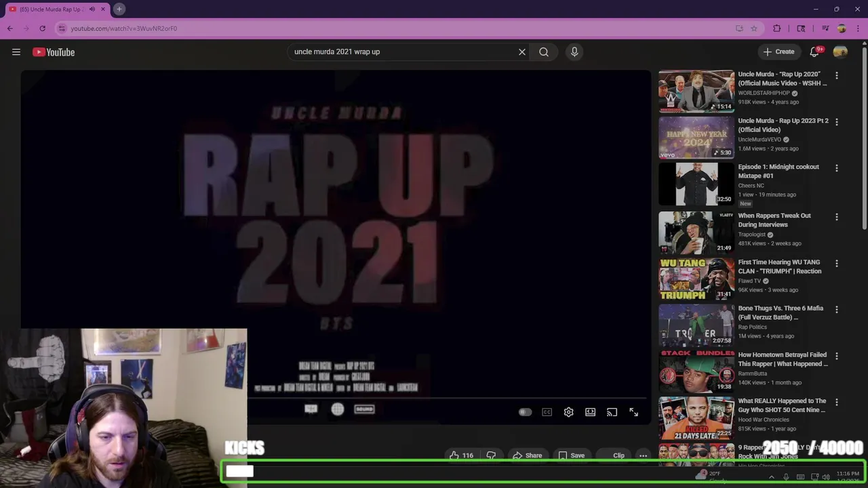
Task: View site information icon in address bar
Action: (x=62, y=28)
